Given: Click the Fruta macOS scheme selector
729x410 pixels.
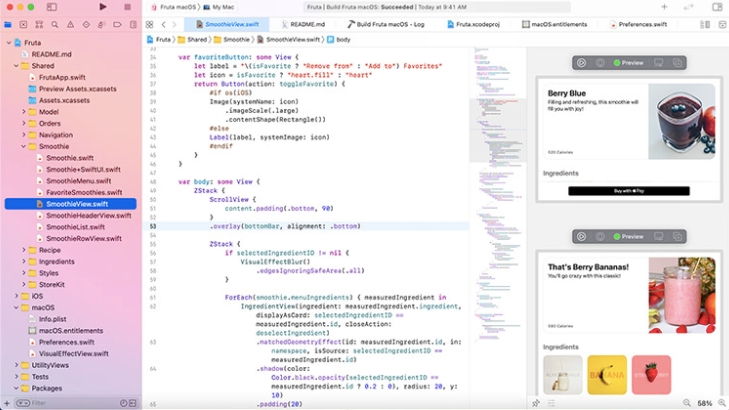Looking at the screenshot, I should (175, 7).
